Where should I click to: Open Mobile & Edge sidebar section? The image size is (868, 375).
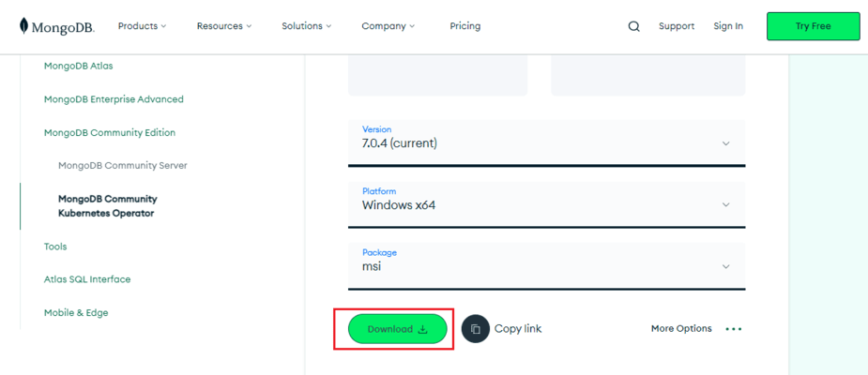76,312
